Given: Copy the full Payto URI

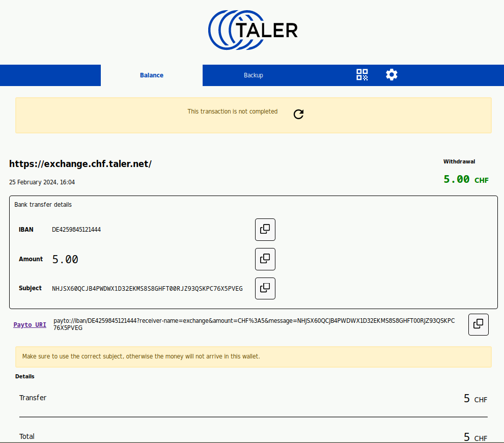Looking at the screenshot, I should coord(478,324).
